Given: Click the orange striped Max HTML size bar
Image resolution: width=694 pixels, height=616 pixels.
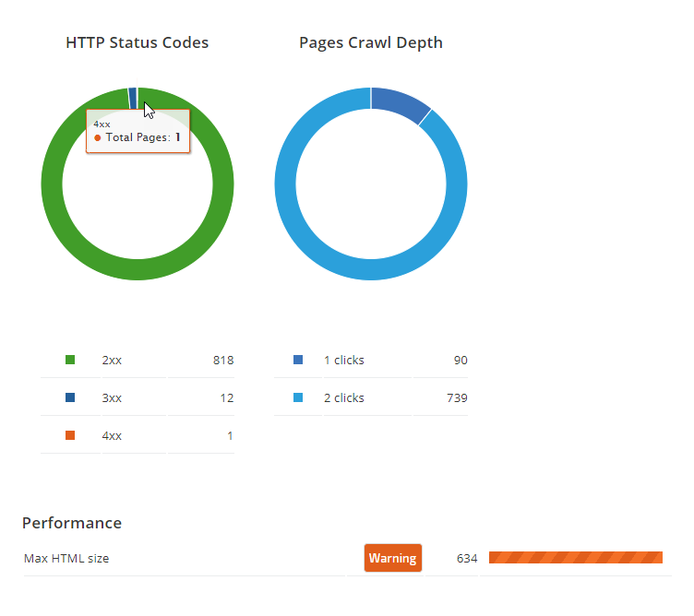Looking at the screenshot, I should tap(575, 557).
